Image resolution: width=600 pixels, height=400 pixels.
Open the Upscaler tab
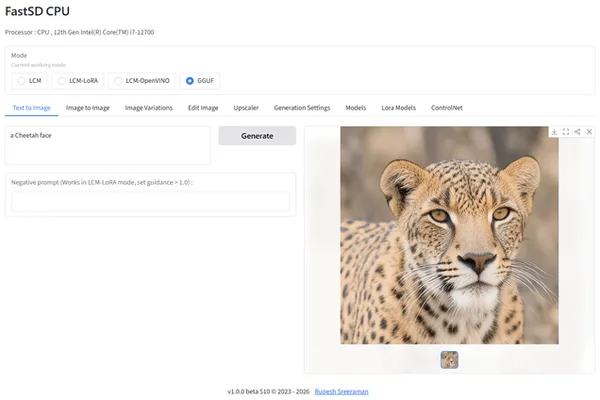click(246, 108)
